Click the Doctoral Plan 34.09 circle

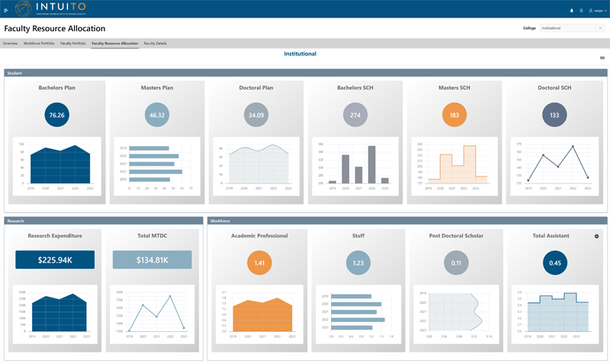tap(256, 115)
